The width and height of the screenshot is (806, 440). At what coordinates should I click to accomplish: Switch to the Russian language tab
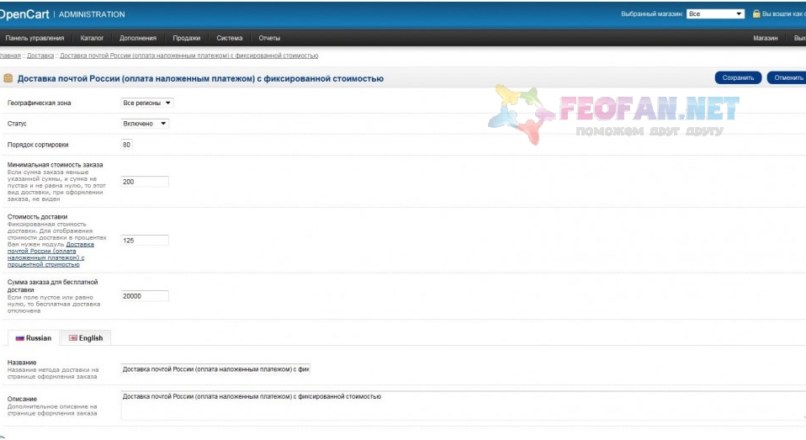coord(34,338)
